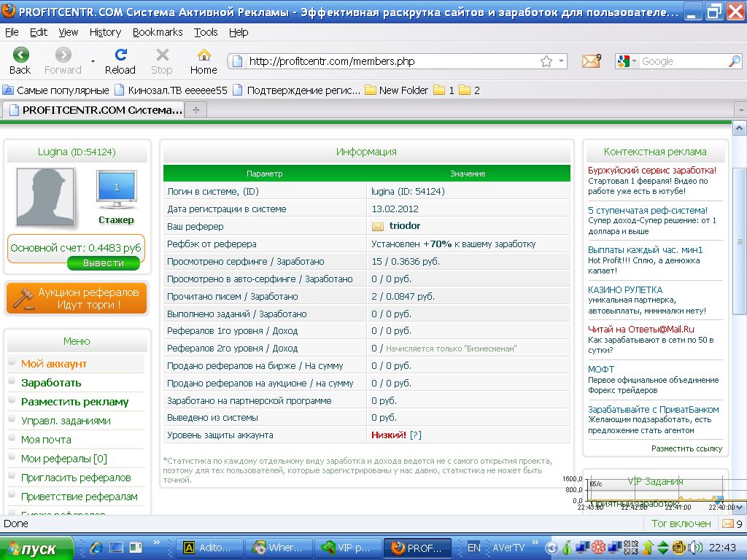Open the list-all-tabs dropdown

[x=741, y=110]
